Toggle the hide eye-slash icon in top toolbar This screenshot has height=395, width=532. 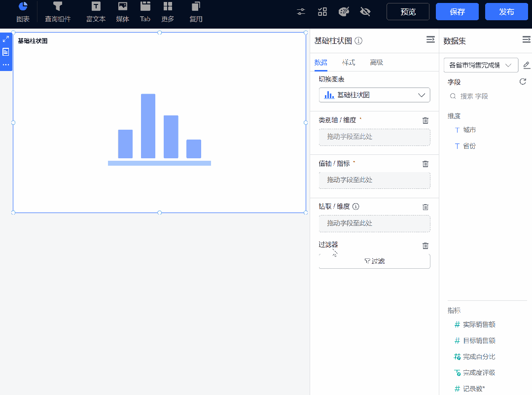coord(364,11)
